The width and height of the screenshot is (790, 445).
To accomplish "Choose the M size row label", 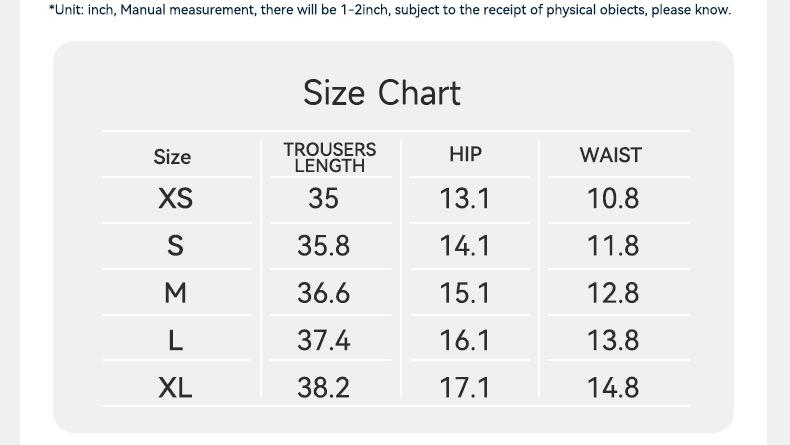I will 175,293.
